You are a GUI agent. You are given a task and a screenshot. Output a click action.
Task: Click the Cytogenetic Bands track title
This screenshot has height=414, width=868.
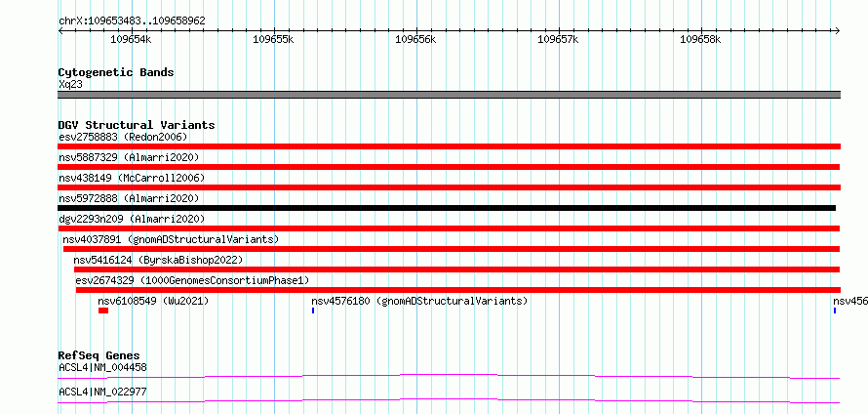[x=116, y=72]
